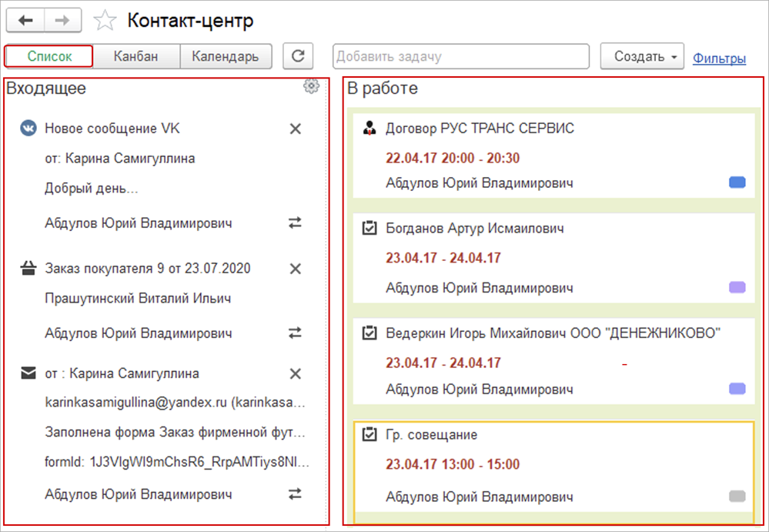
Task: Switch to the Календарь view
Action: click(x=226, y=56)
